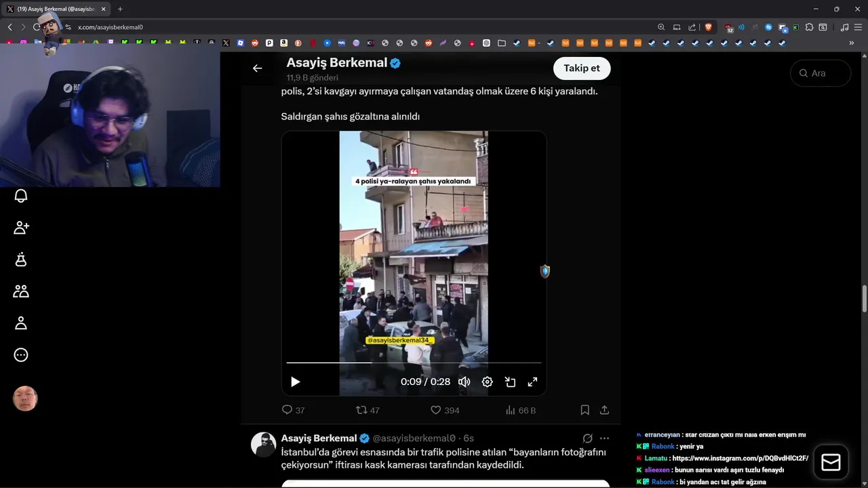Close the Asayiş Berkemal tab
This screenshot has height=488, width=868.
pyautogui.click(x=103, y=9)
